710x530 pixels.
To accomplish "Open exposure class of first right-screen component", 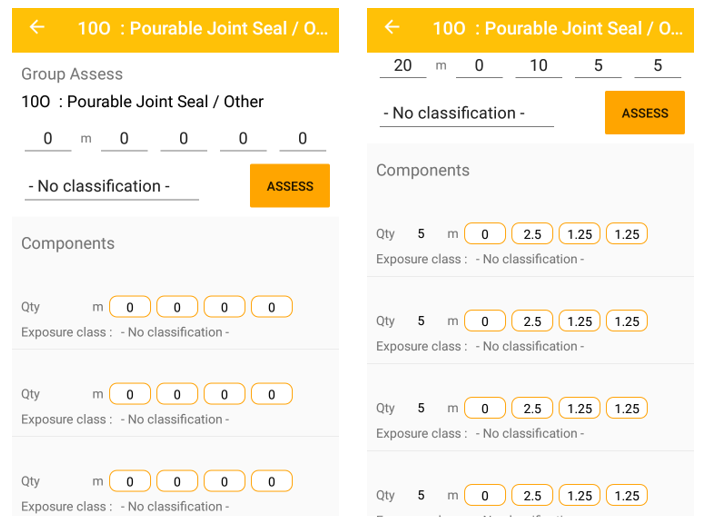I will coord(530,259).
